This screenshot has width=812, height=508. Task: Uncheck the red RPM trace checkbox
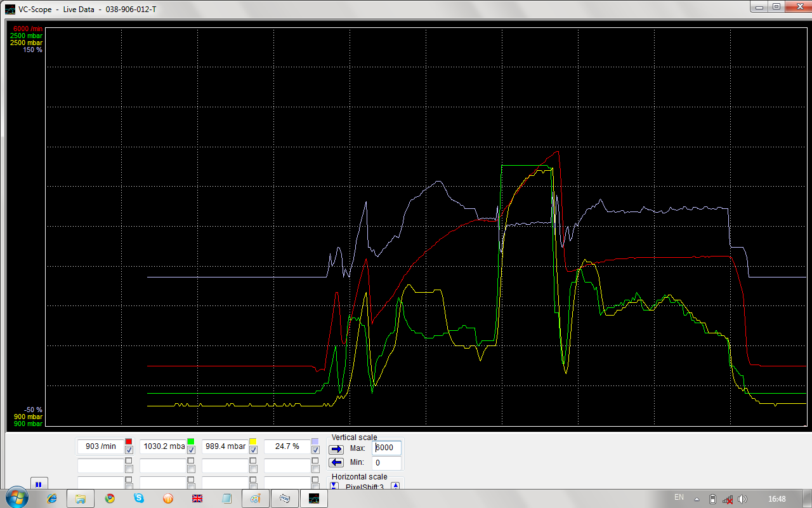129,450
